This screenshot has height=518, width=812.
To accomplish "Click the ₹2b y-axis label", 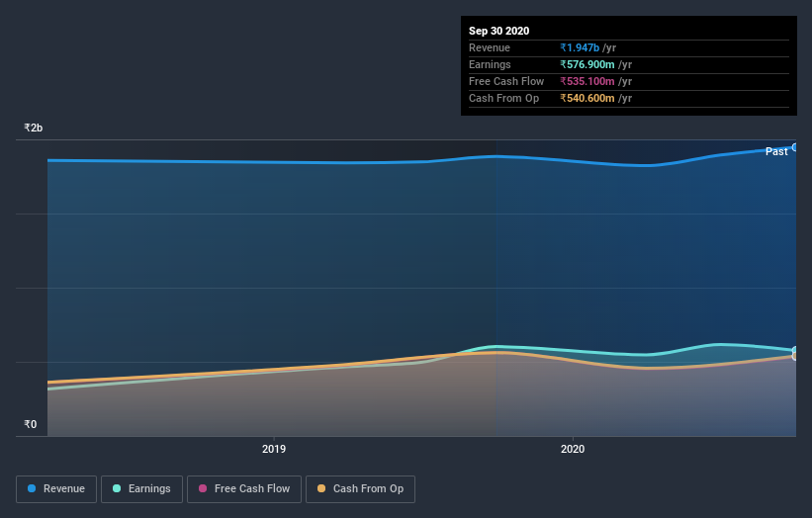I will pyautogui.click(x=34, y=128).
